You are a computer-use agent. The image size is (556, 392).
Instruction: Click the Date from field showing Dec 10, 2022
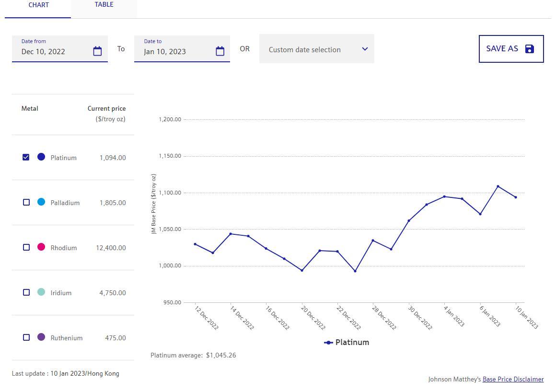pos(53,51)
